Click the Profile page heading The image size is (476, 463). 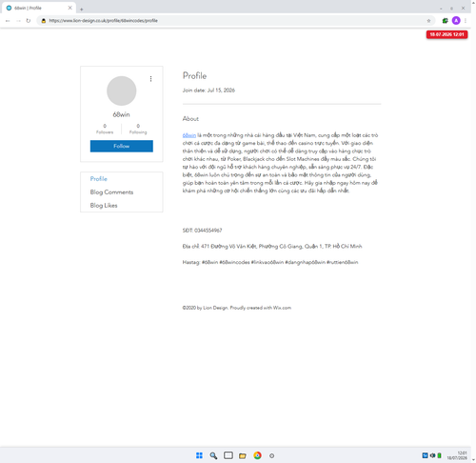click(194, 75)
